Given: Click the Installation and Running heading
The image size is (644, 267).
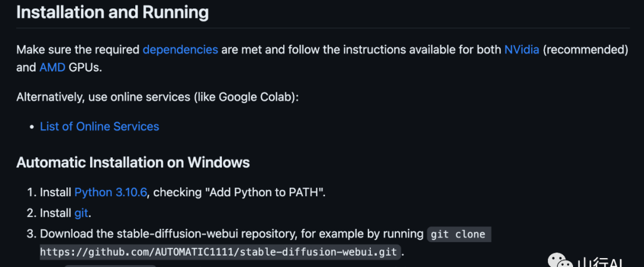Looking at the screenshot, I should (113, 13).
